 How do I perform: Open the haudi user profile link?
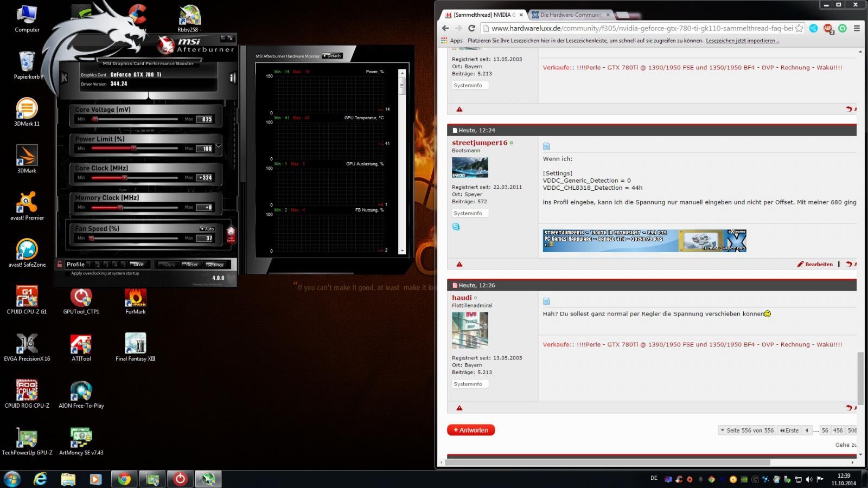click(x=462, y=297)
